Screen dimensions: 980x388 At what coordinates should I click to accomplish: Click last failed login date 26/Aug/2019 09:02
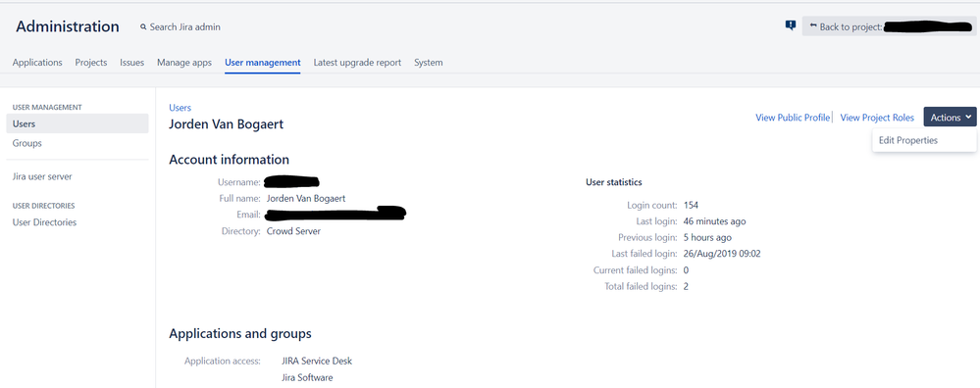point(722,254)
